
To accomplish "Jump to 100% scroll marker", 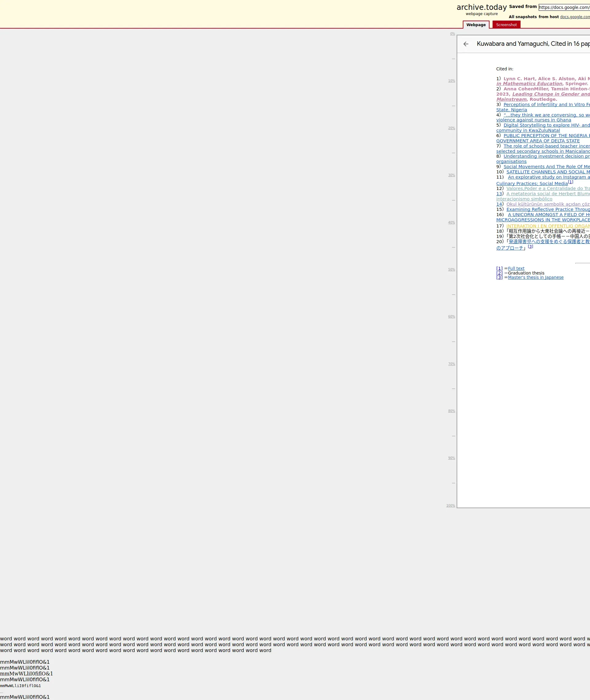I will pyautogui.click(x=450, y=505).
